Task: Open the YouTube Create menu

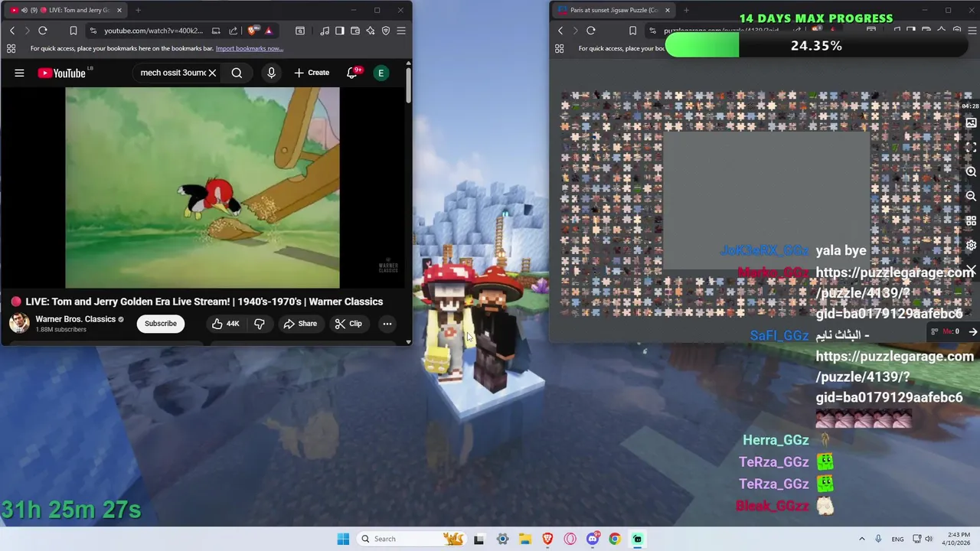Action: coord(312,73)
